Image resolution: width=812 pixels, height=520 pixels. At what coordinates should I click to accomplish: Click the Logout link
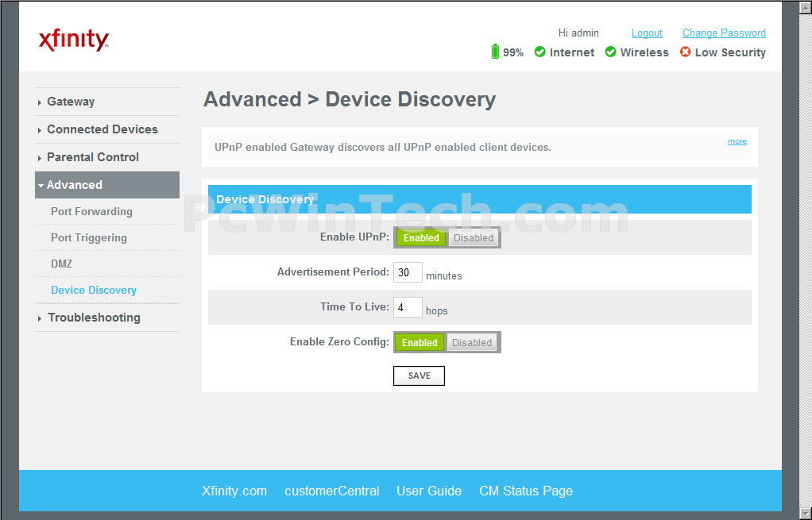647,33
